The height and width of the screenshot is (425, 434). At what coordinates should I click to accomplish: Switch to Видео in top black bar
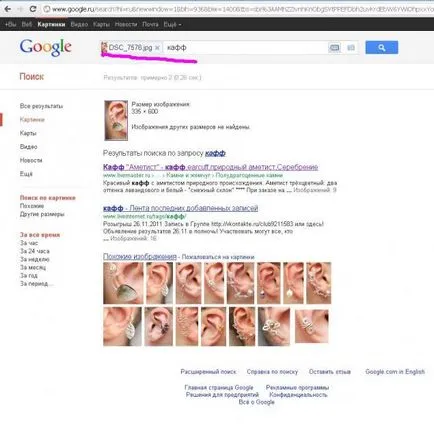click(x=79, y=24)
